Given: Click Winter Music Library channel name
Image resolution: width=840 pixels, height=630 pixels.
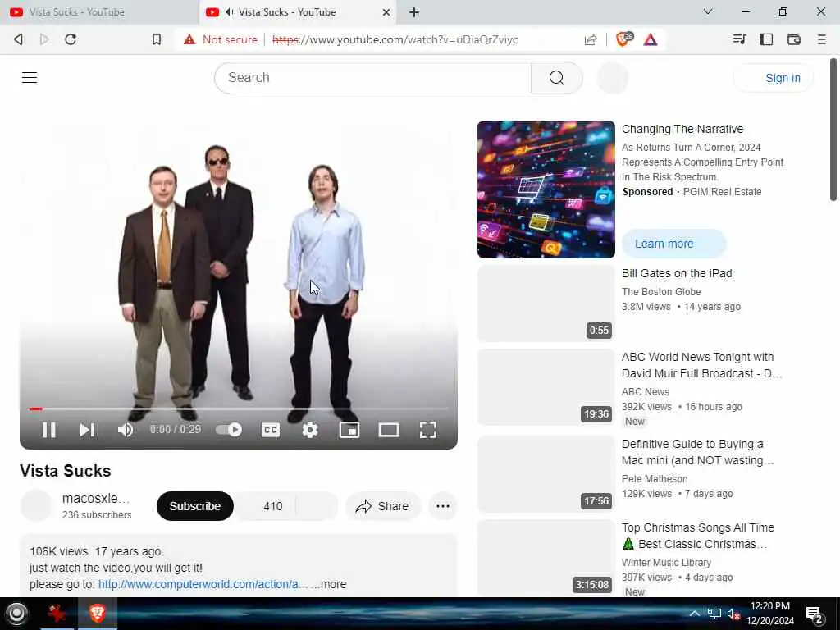Looking at the screenshot, I should (x=666, y=563).
